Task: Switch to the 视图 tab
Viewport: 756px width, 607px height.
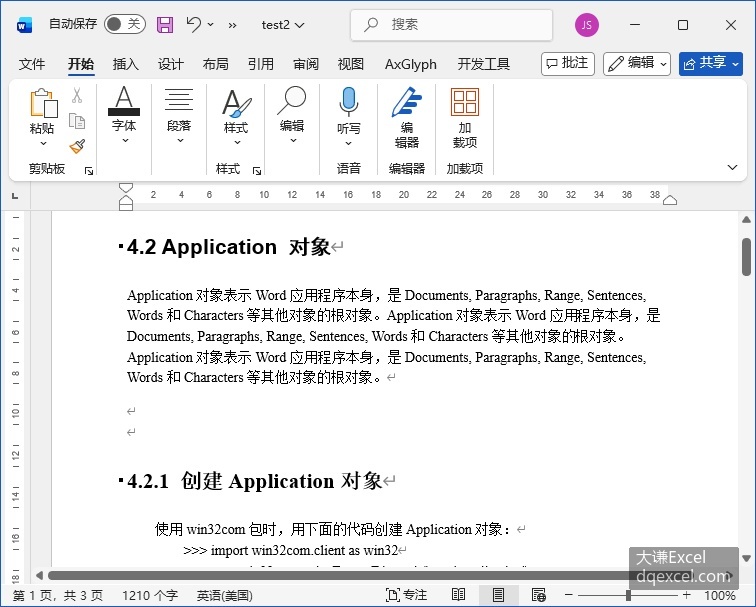Action: (x=351, y=64)
